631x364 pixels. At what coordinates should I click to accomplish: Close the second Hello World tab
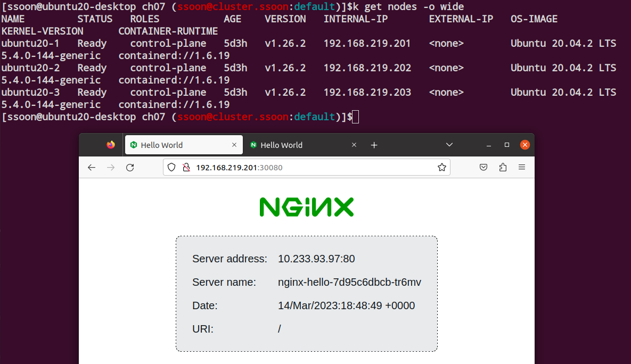(x=354, y=145)
